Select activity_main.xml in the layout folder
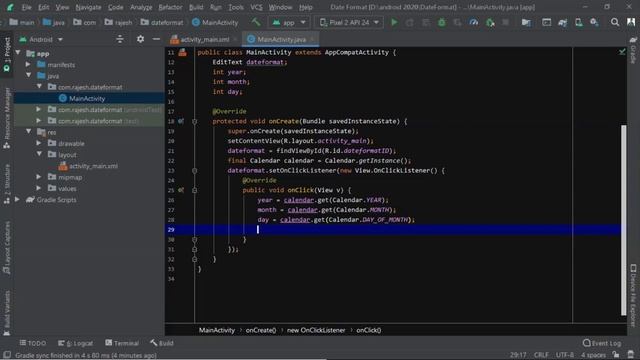Image resolution: width=640 pixels, height=360 pixels. [x=93, y=166]
